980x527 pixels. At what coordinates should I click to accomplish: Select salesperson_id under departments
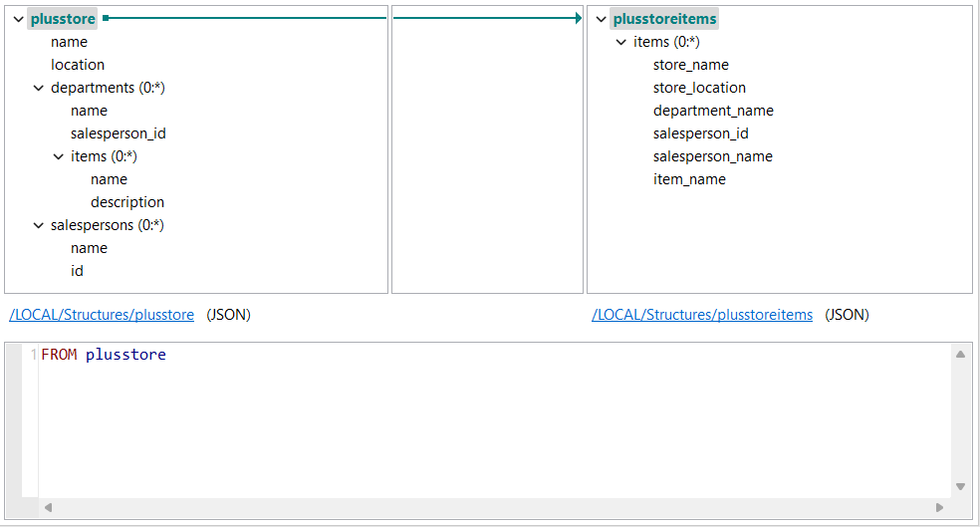(x=111, y=133)
